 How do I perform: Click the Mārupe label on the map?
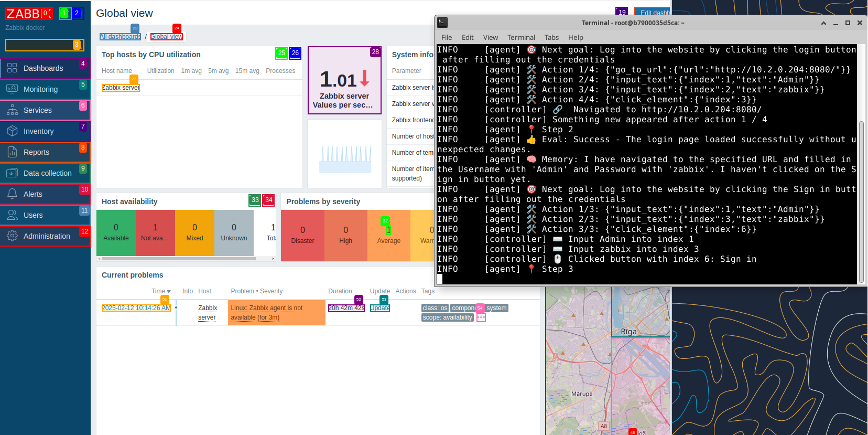pyautogui.click(x=582, y=394)
